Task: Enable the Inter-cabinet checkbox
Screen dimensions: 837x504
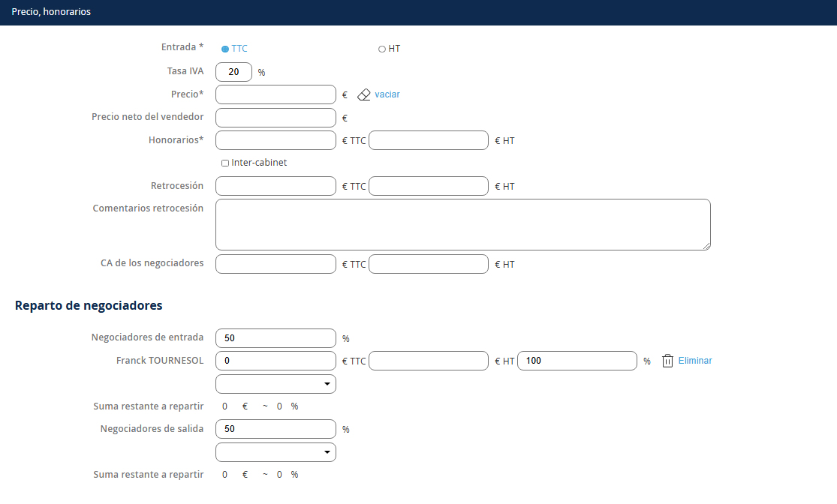Action: [x=225, y=163]
